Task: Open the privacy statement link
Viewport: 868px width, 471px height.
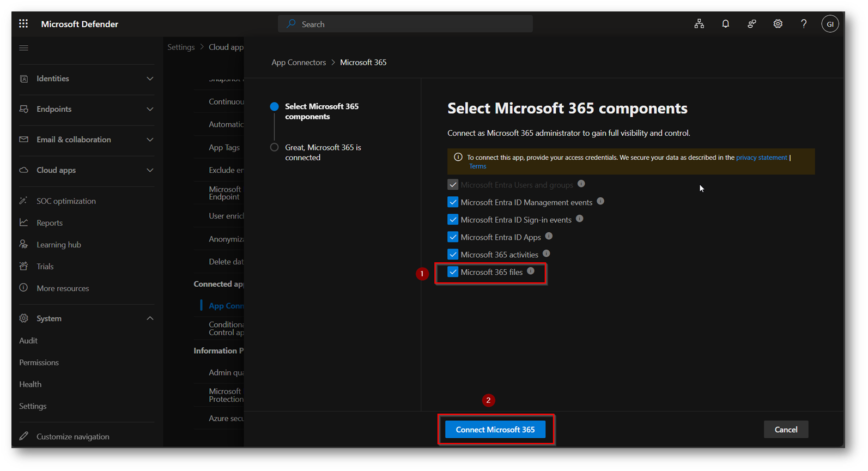Action: 761,158
